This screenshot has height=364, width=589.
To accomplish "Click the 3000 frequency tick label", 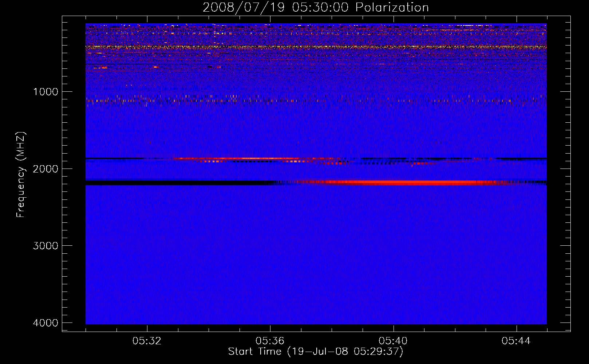I will 46,245.
